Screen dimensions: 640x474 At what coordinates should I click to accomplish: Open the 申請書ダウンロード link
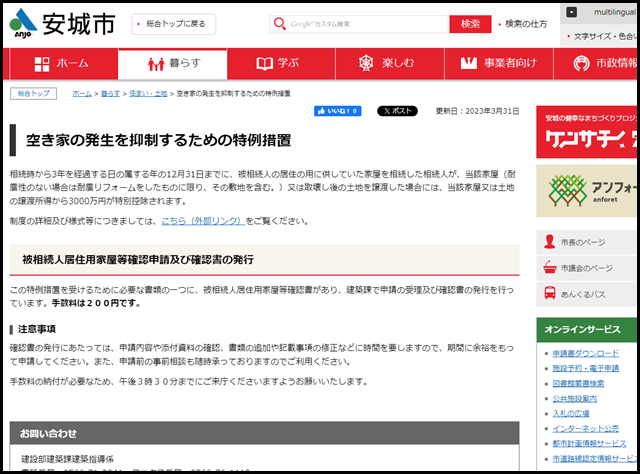(x=586, y=353)
